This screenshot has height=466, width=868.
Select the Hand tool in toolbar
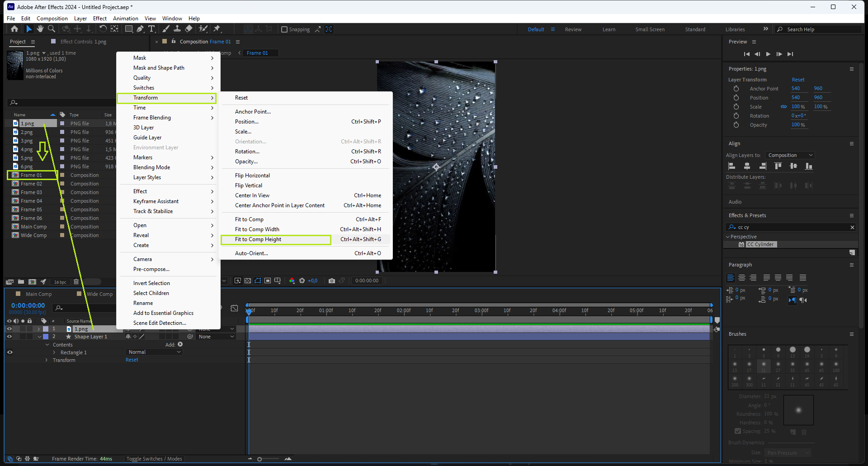40,29
